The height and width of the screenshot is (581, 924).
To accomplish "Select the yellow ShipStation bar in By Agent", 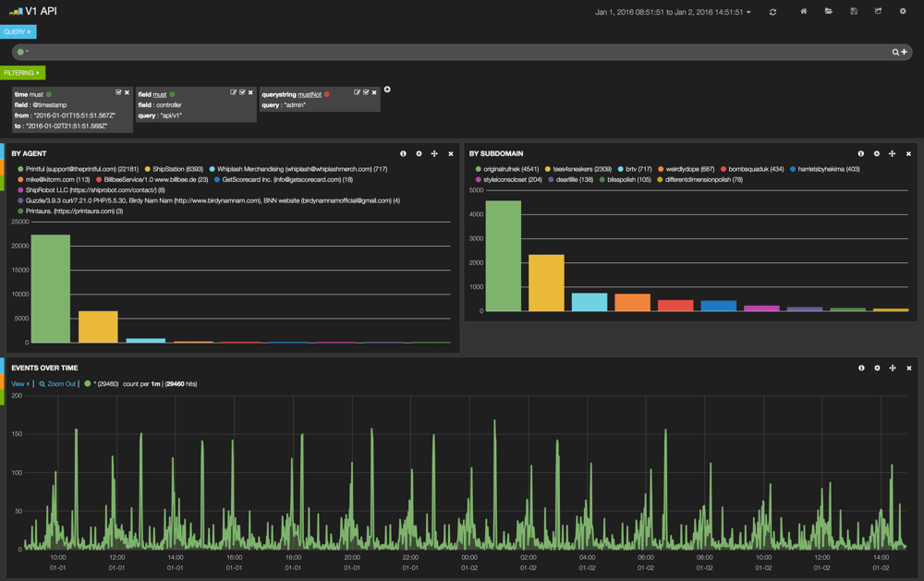I will pyautogui.click(x=99, y=327).
